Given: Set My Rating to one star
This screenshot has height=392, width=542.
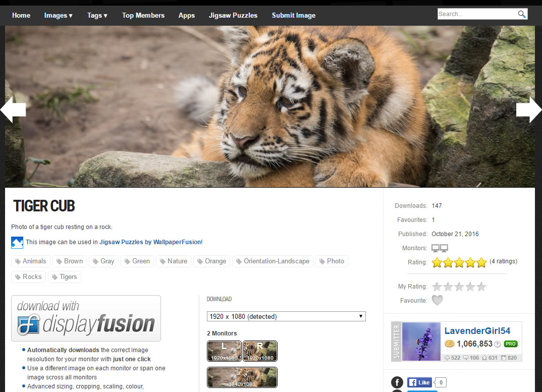Looking at the screenshot, I should tap(437, 287).
